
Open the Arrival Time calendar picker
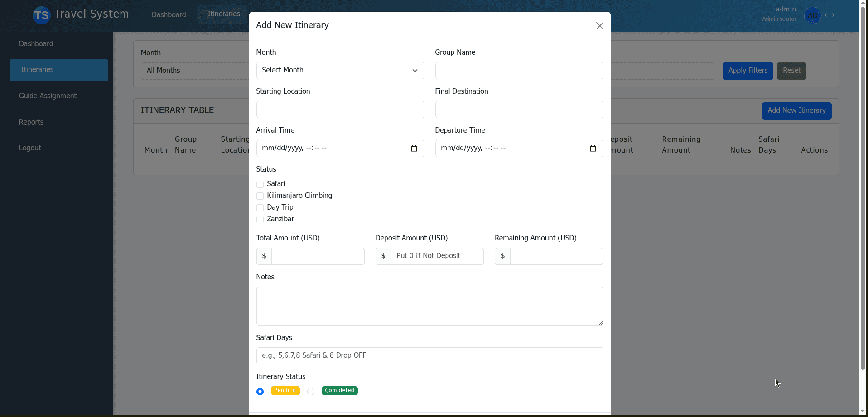click(x=414, y=148)
